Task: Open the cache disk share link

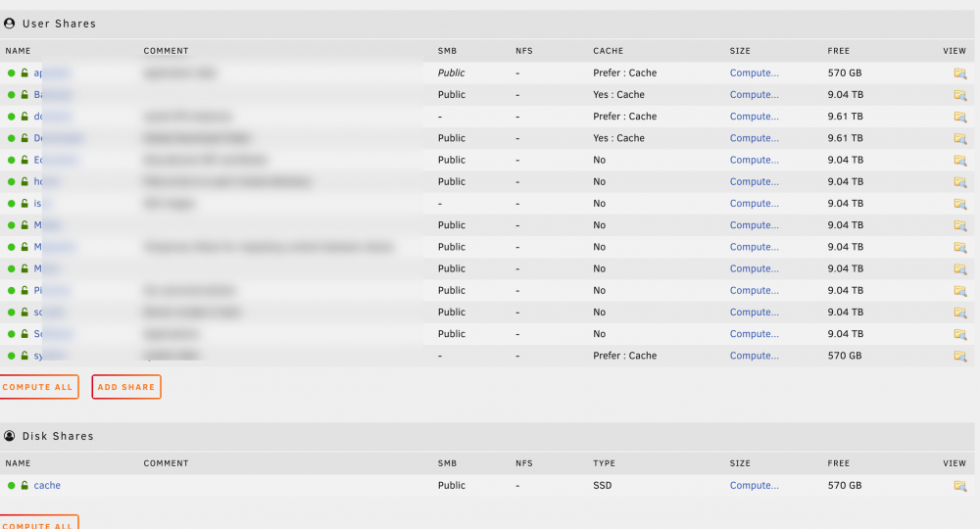Action: pos(47,485)
